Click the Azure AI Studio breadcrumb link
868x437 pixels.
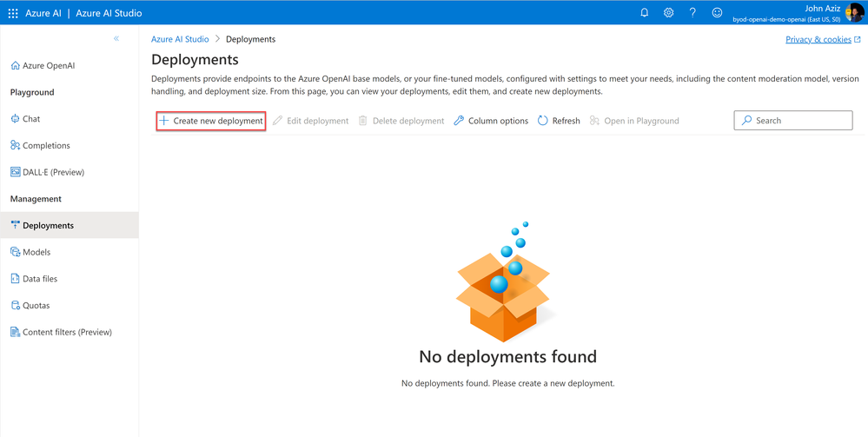coord(180,39)
